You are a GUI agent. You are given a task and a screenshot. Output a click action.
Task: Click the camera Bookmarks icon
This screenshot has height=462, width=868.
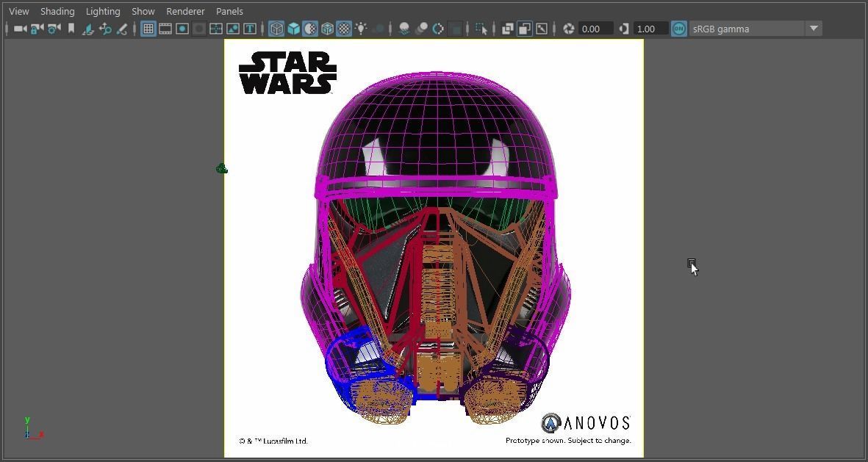(x=71, y=29)
